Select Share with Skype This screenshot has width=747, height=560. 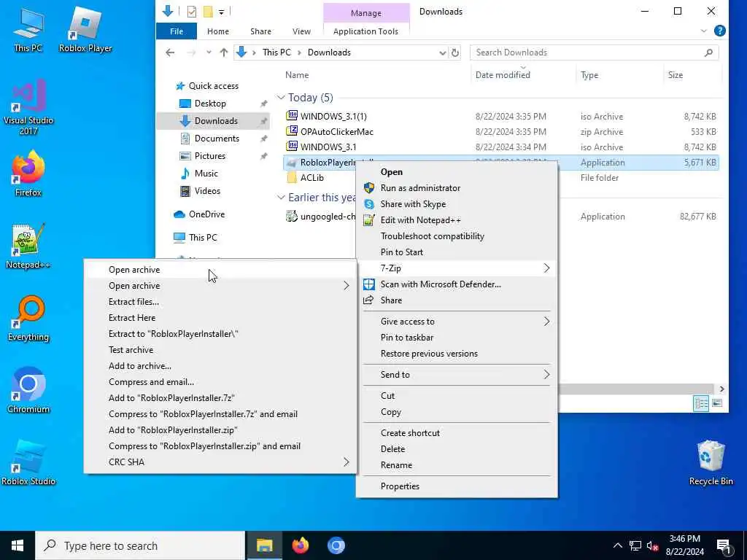(457, 204)
